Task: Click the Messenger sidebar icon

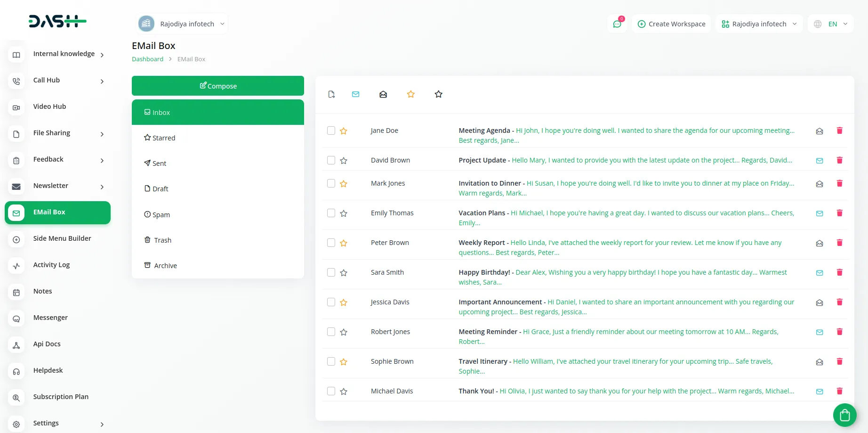Action: pyautogui.click(x=16, y=319)
